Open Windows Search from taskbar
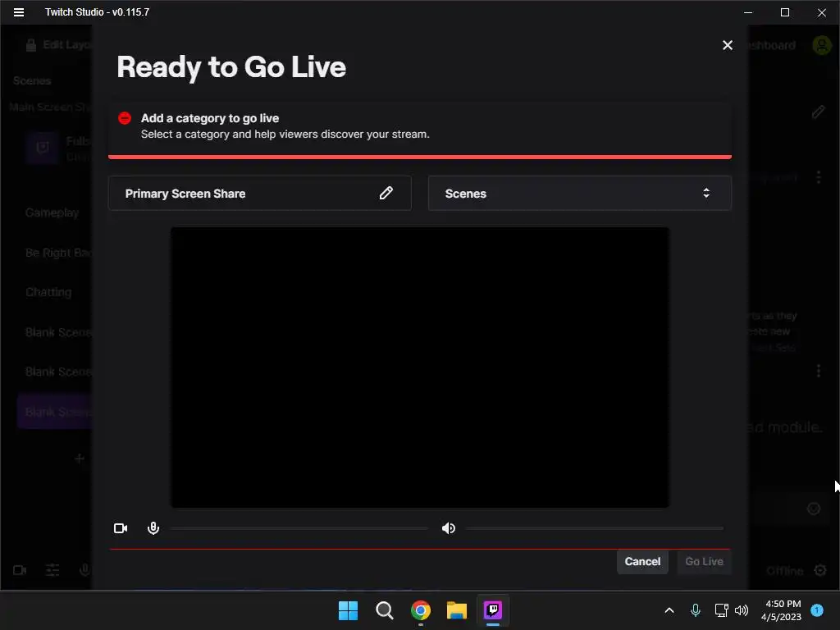This screenshot has width=840, height=630. [x=384, y=610]
